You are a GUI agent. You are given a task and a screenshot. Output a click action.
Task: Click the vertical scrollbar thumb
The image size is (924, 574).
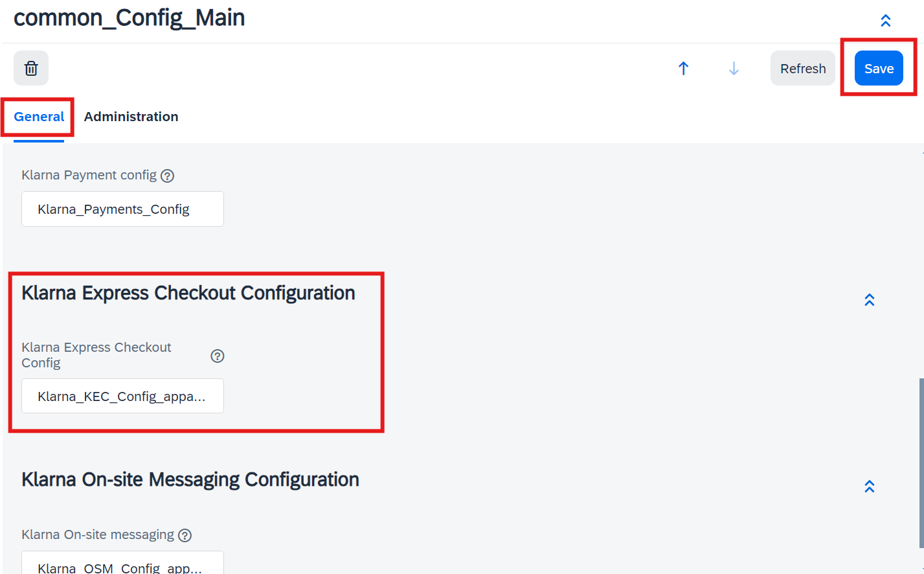coord(921,463)
